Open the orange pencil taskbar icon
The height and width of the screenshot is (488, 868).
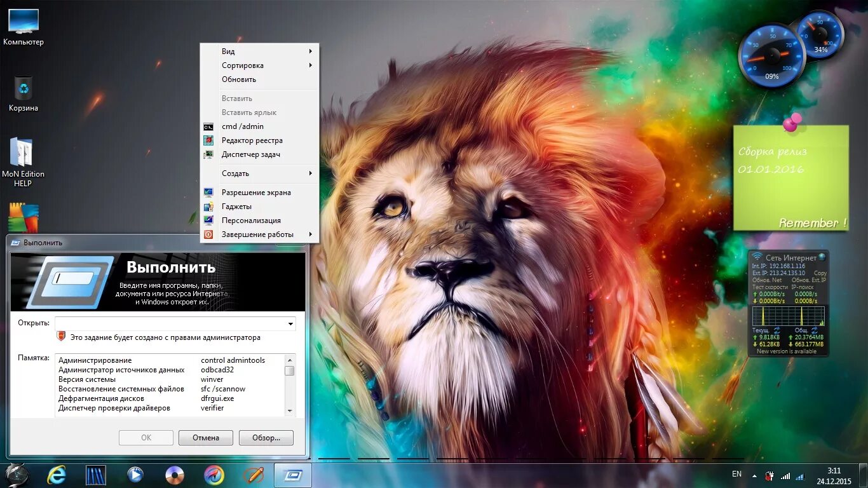(254, 475)
